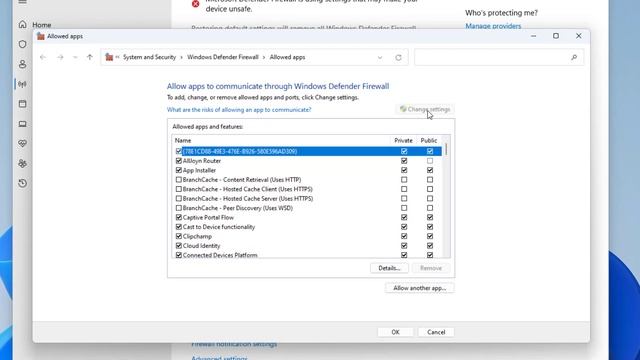This screenshot has height=360, width=640.
Task: Select the Cast to Device functionality row
Action: pos(308,227)
